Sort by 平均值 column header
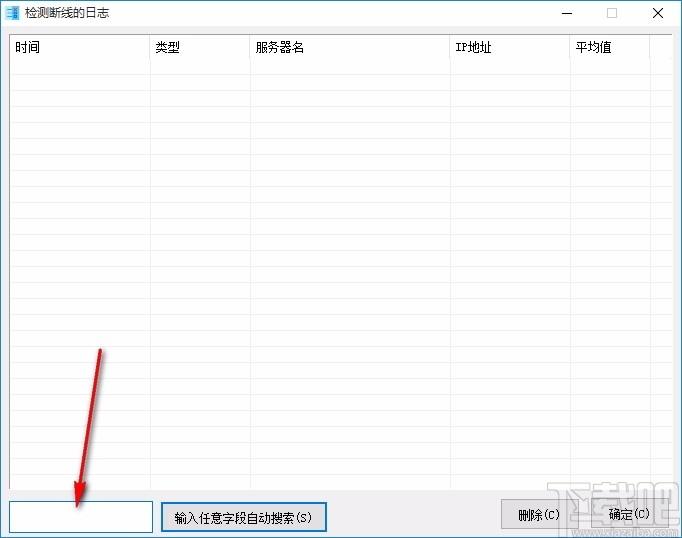Image resolution: width=682 pixels, height=538 pixels. point(610,47)
